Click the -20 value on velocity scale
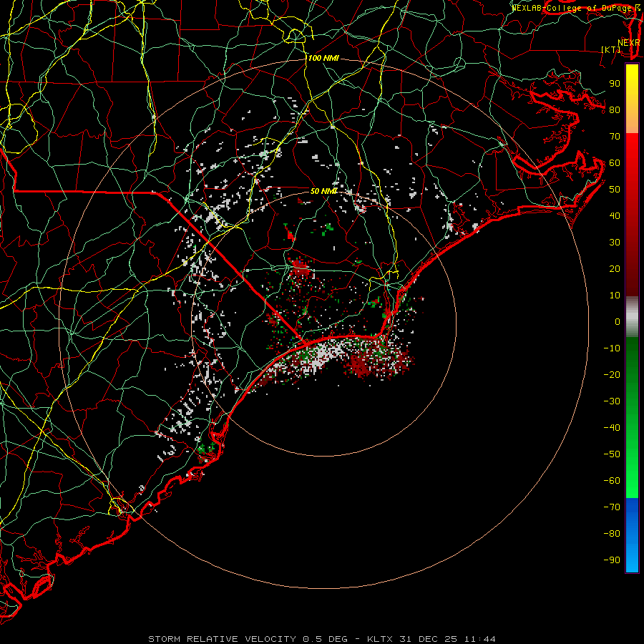The image size is (644, 644). coord(612,374)
